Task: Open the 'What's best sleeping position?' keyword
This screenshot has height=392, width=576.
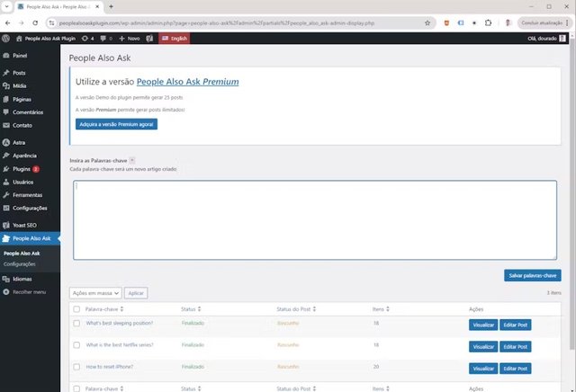Action: (120, 323)
